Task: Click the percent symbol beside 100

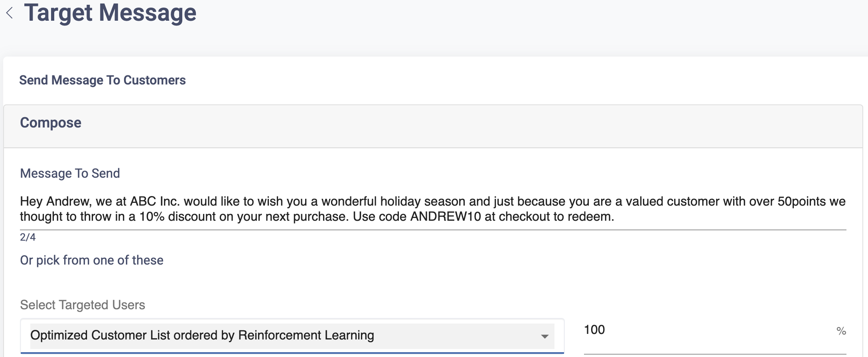Action: [x=841, y=331]
